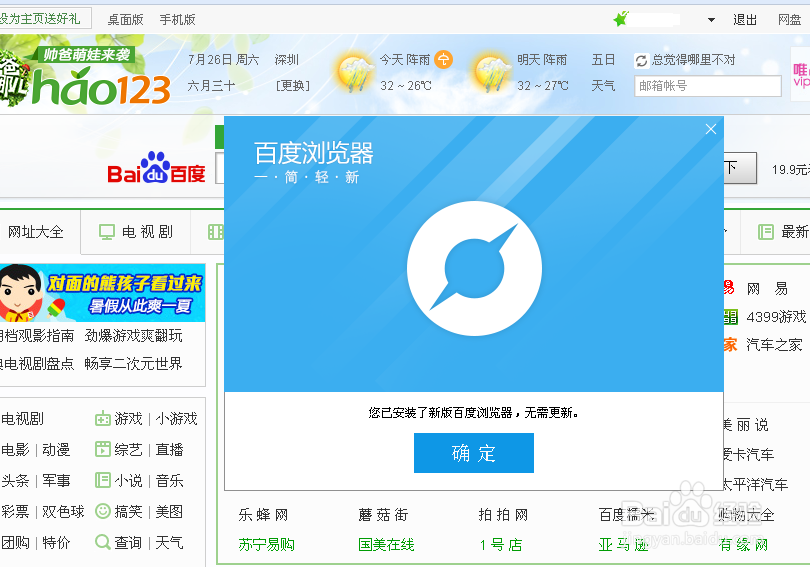810x567 pixels.
Task: Open the 天气 link in sidebar
Action: pos(169,543)
